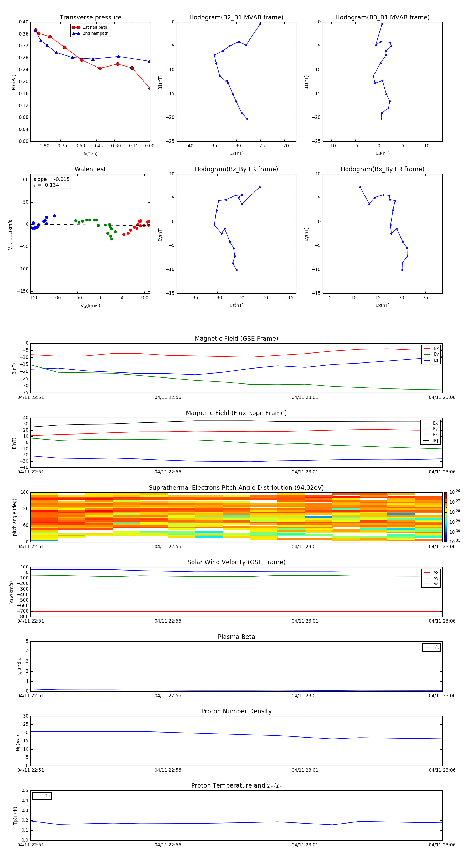Click the Vy legend entry in solar wind plot
The width and height of the screenshot is (473, 868).
pos(431,578)
